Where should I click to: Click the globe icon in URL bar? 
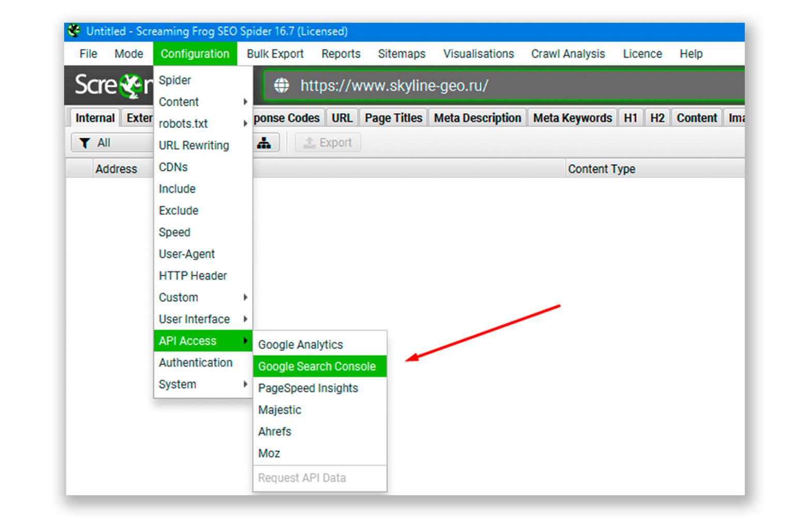tap(282, 85)
